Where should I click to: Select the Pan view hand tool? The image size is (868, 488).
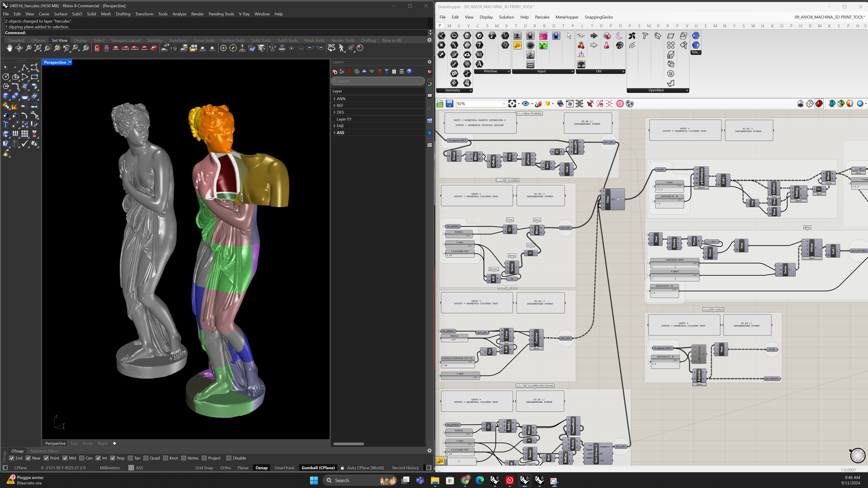click(9, 48)
